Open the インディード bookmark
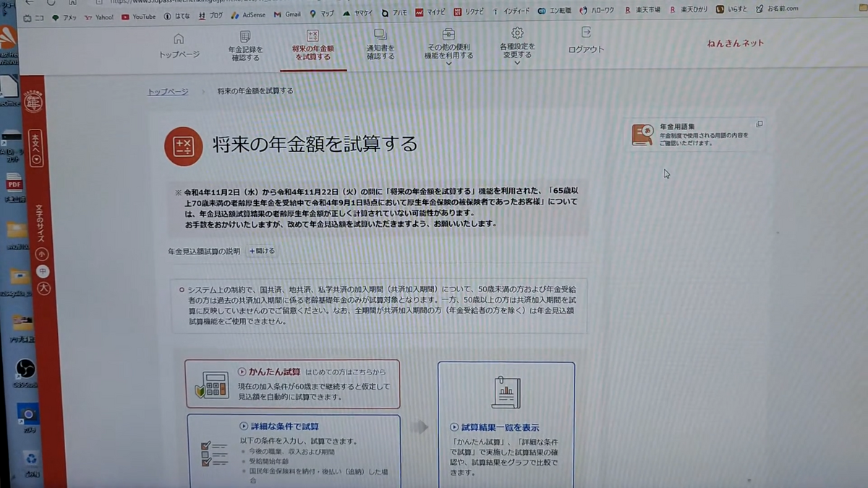The image size is (868, 488). click(x=511, y=11)
